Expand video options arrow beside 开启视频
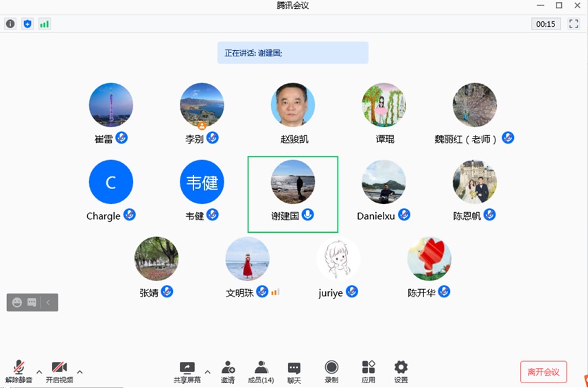This screenshot has width=588, height=388. [80, 372]
